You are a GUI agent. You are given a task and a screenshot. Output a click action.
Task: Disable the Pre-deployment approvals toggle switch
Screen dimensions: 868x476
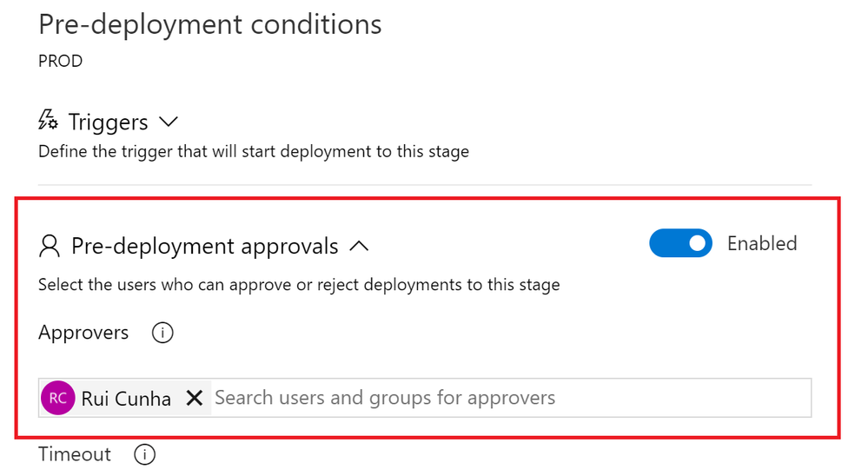tap(680, 244)
